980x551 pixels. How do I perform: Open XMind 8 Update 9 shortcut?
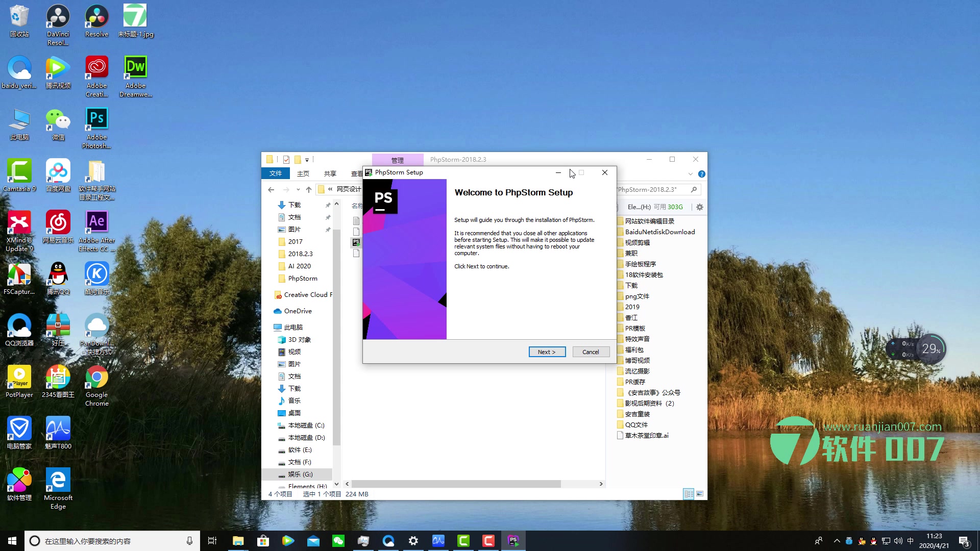click(19, 231)
